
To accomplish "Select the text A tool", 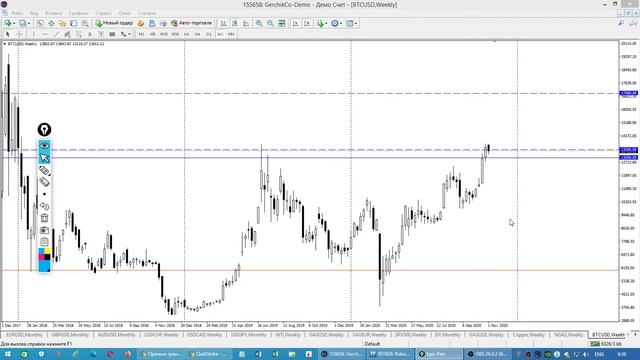I will click(90, 34).
